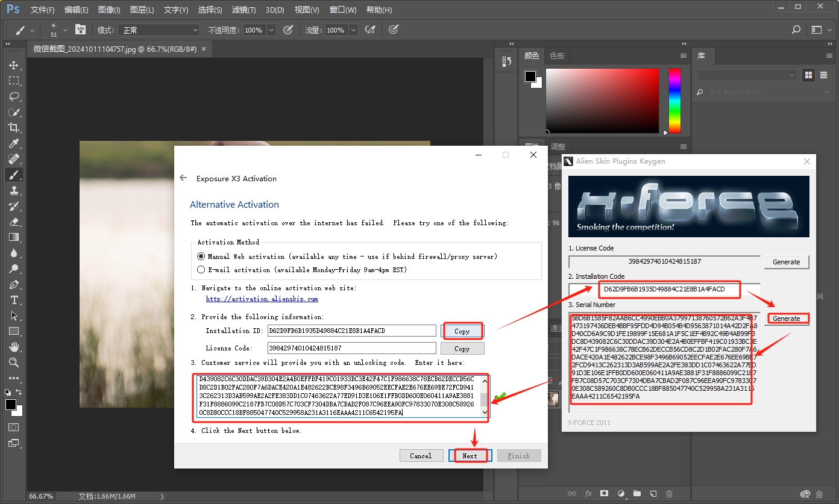Choose the E-mail activation radio option
This screenshot has height=504, width=839.
click(x=201, y=270)
